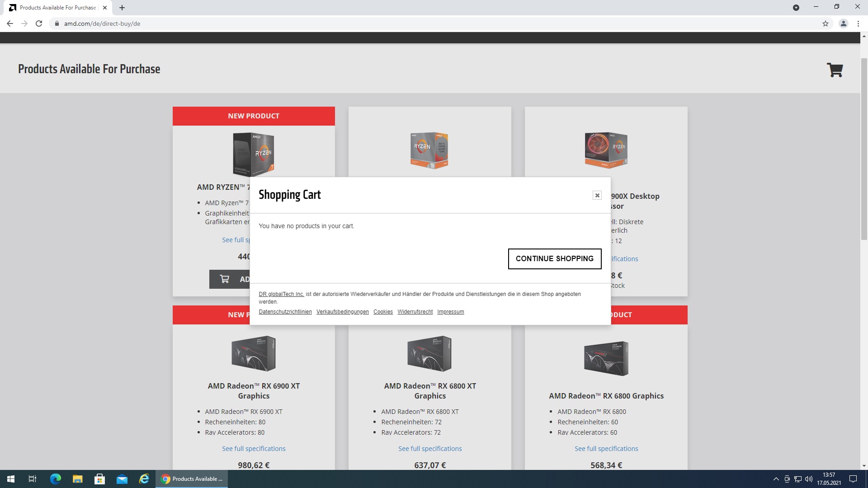Open the Impressum link
The image size is (868, 488).
click(450, 312)
